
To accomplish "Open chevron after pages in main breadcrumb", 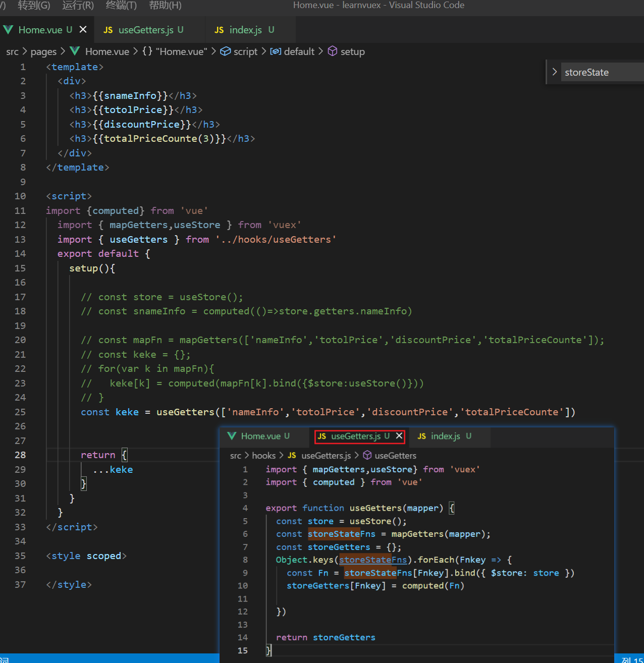I will point(63,51).
